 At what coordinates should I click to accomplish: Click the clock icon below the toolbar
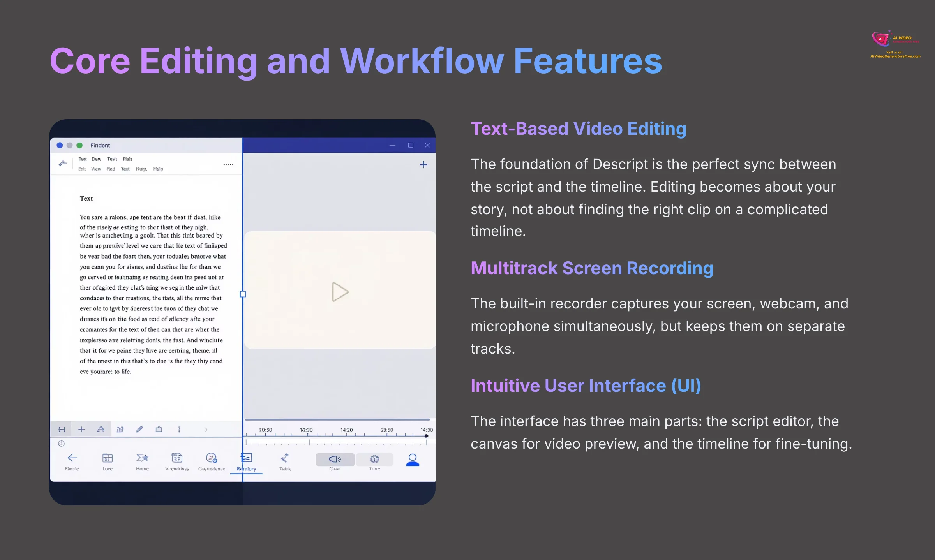(x=61, y=443)
